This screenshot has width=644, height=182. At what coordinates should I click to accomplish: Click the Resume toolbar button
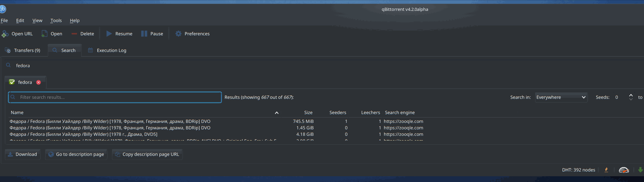click(119, 34)
